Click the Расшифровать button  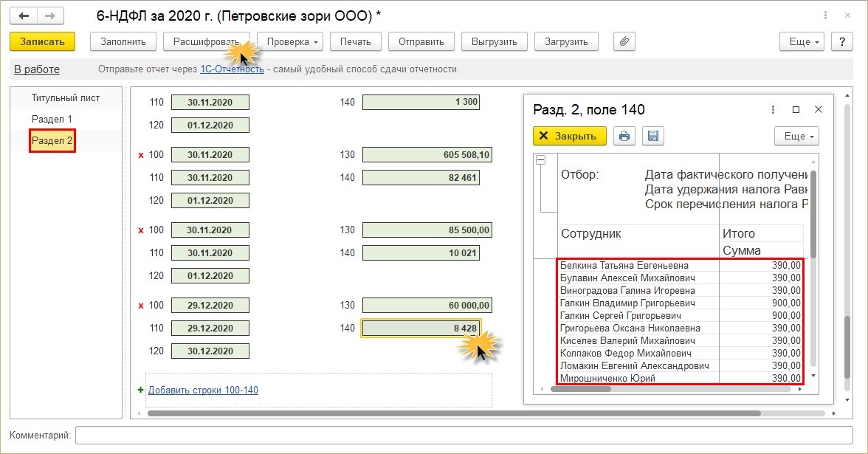(207, 41)
